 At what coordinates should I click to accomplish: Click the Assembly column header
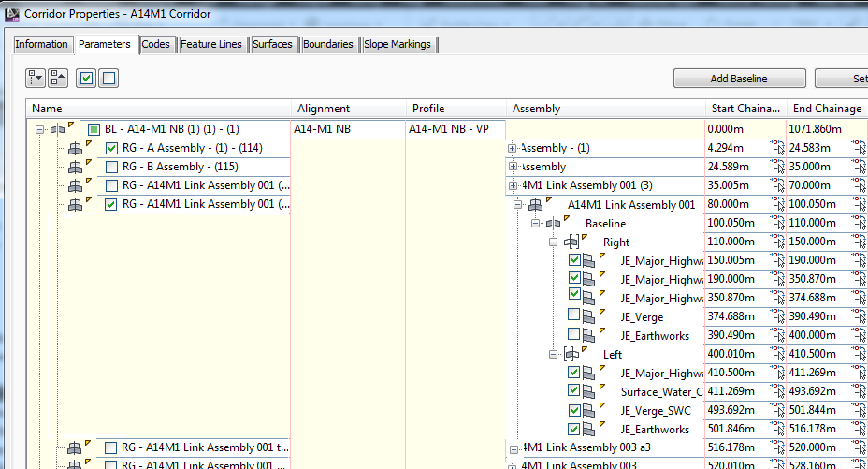pyautogui.click(x=605, y=109)
